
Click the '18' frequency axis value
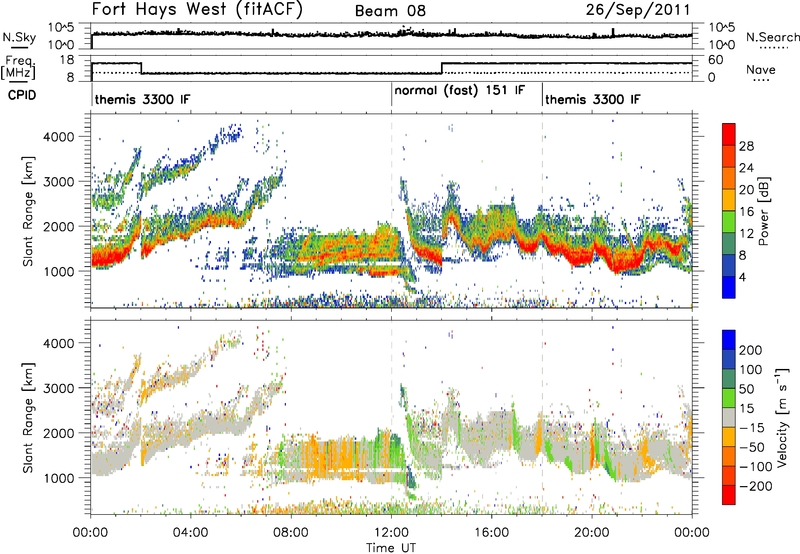pyautogui.click(x=67, y=60)
